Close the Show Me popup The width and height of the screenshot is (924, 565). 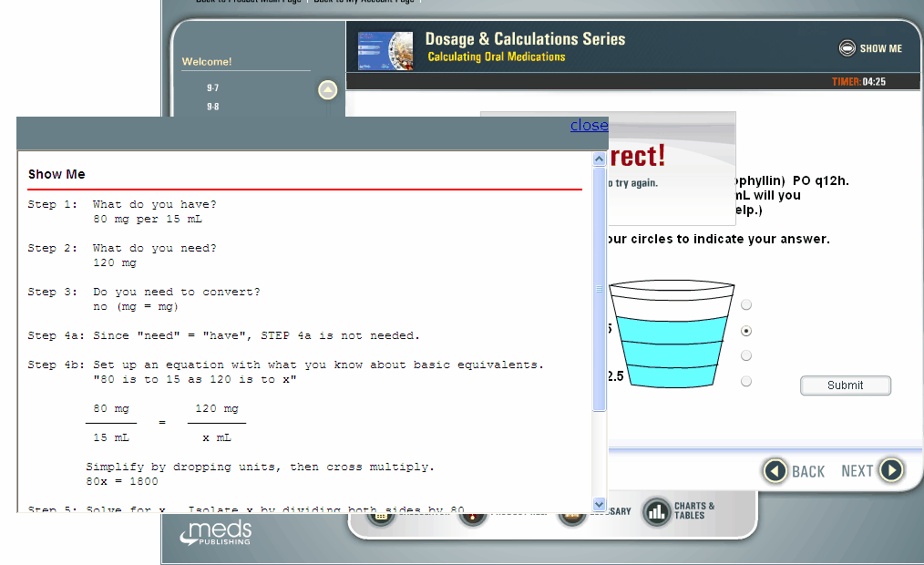[589, 125]
